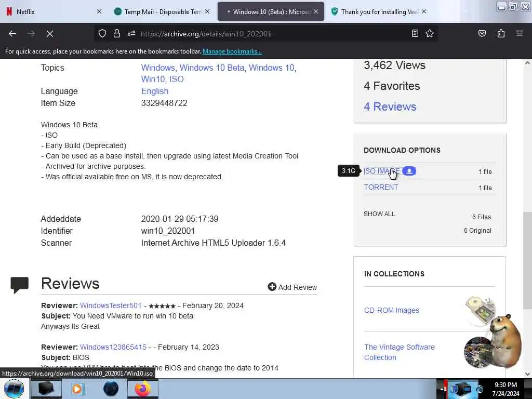This screenshot has height=399, width=532.
Task: Open the media player taskbar icon
Action: 78,389
